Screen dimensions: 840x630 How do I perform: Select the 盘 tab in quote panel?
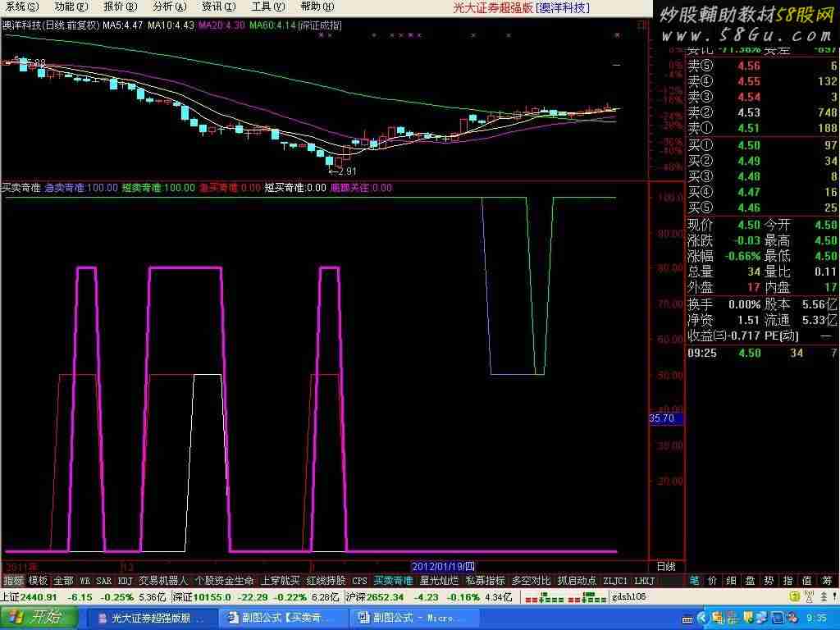(x=750, y=580)
